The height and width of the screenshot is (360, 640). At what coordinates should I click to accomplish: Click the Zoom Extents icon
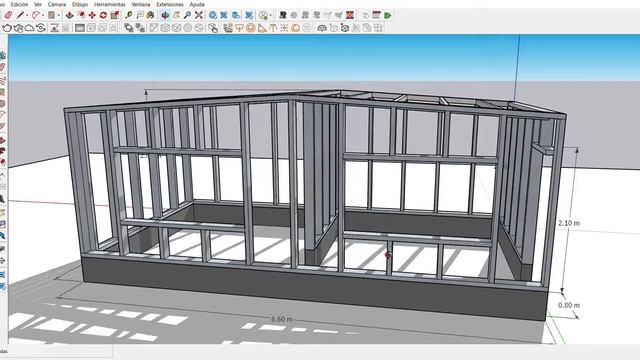point(199,16)
